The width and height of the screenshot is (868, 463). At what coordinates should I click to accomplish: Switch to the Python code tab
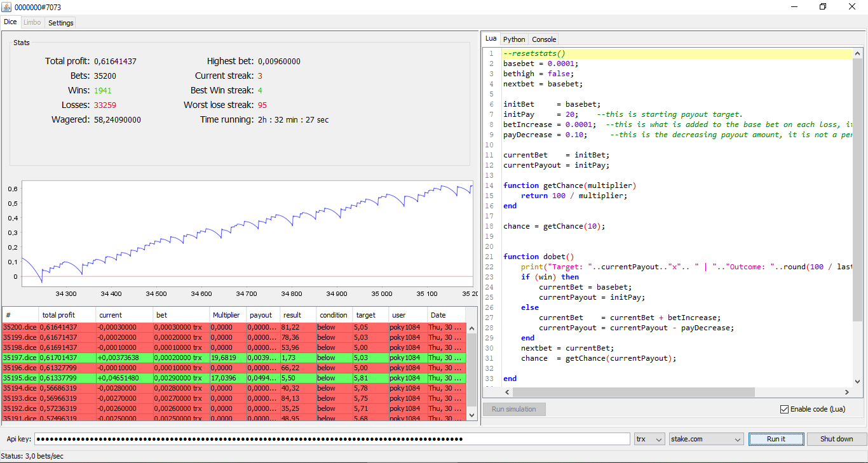click(x=514, y=39)
